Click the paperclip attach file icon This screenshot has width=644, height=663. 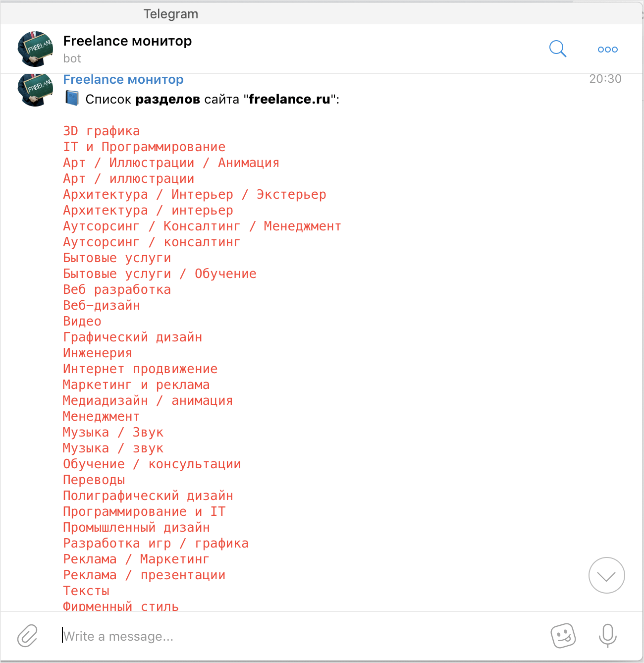tap(28, 636)
